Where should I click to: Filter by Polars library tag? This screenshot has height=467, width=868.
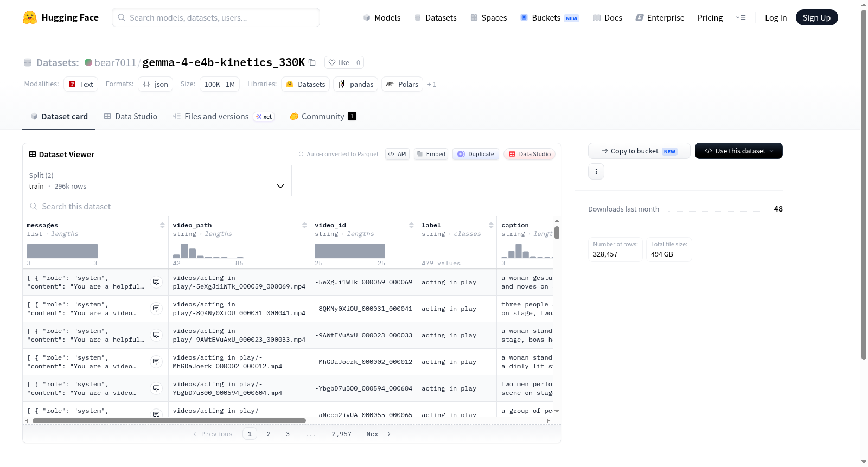[x=402, y=84]
